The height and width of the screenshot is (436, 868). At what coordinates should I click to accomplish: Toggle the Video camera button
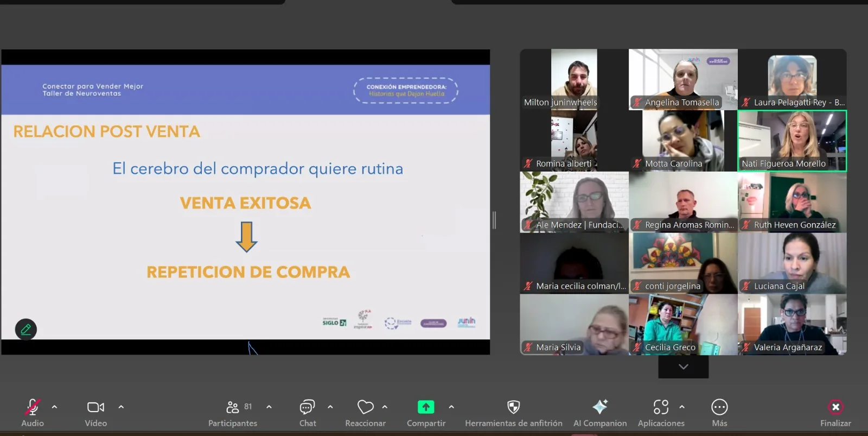(x=95, y=412)
